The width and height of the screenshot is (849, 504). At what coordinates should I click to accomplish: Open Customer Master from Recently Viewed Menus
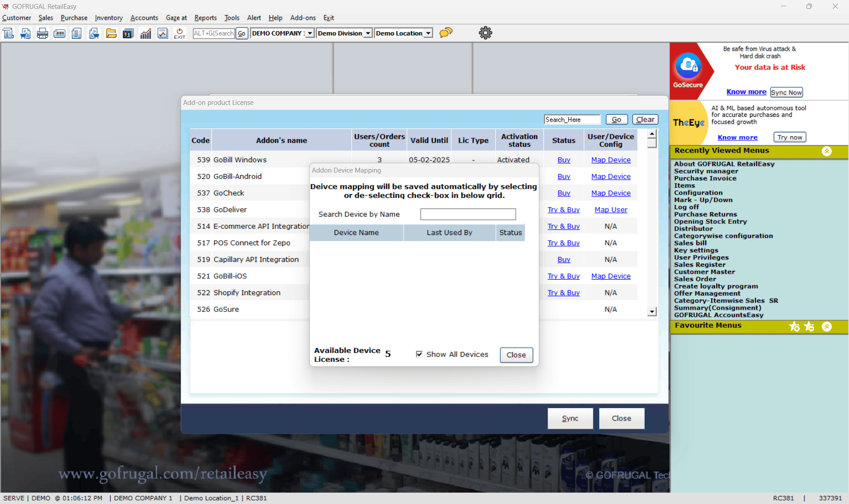704,272
